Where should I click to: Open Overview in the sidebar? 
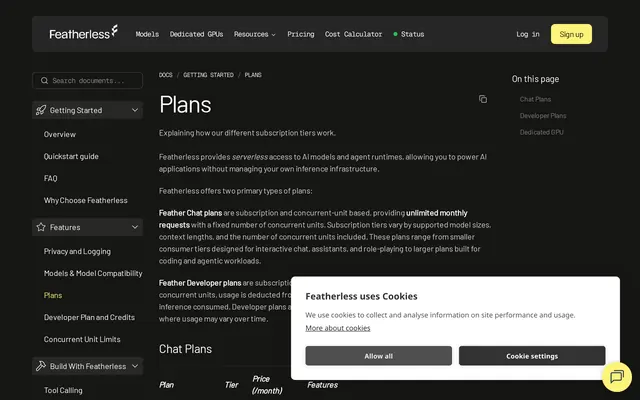coord(60,134)
